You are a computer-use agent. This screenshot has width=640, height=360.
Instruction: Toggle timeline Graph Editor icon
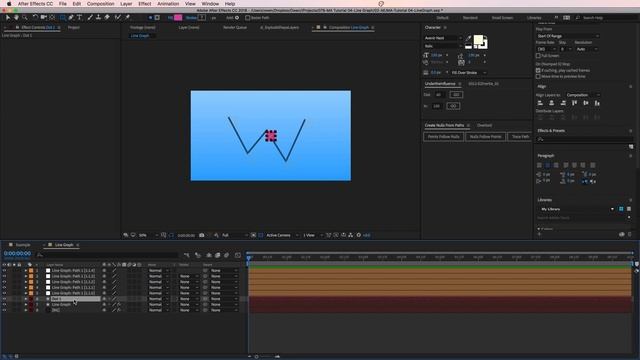coord(238,255)
